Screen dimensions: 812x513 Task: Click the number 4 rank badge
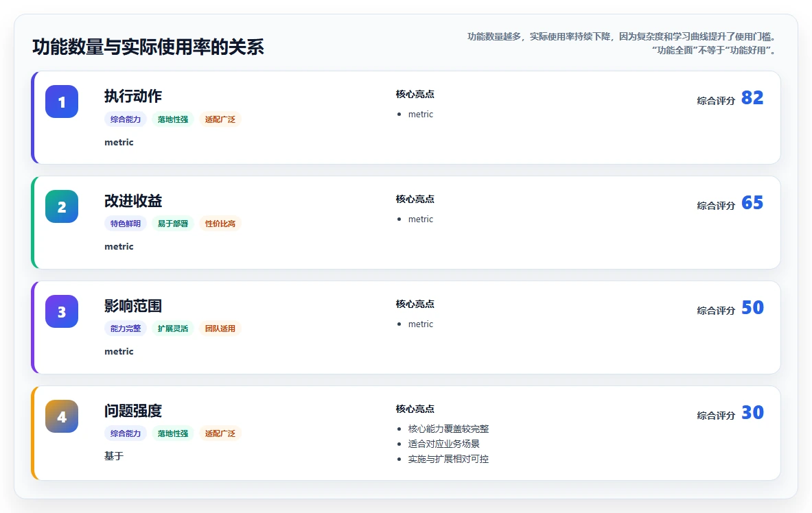pos(62,416)
